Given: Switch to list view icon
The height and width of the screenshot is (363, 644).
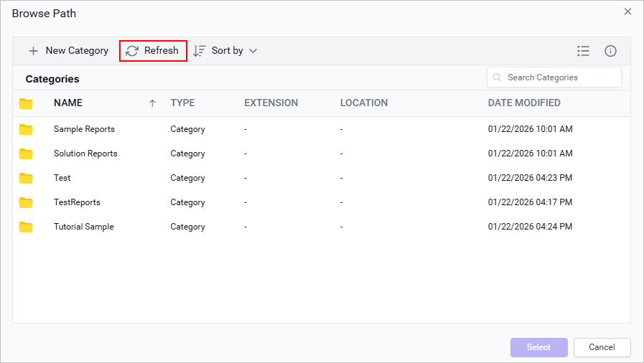Looking at the screenshot, I should (583, 51).
